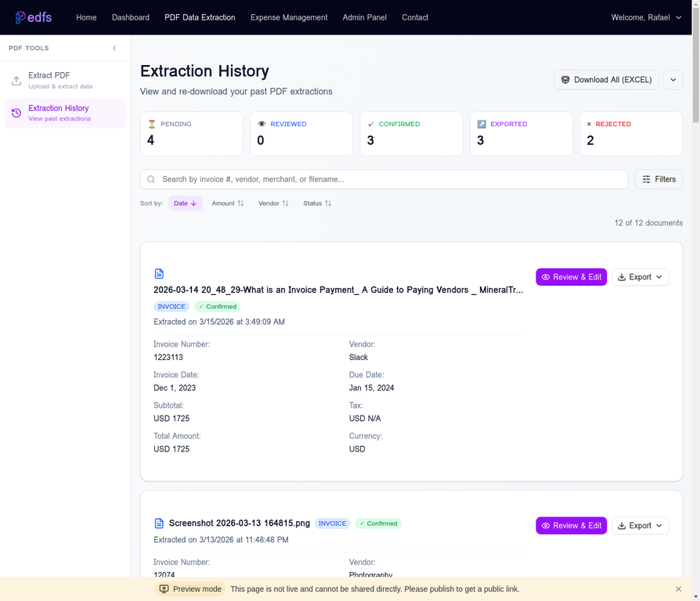Open the Contact page

[415, 17]
